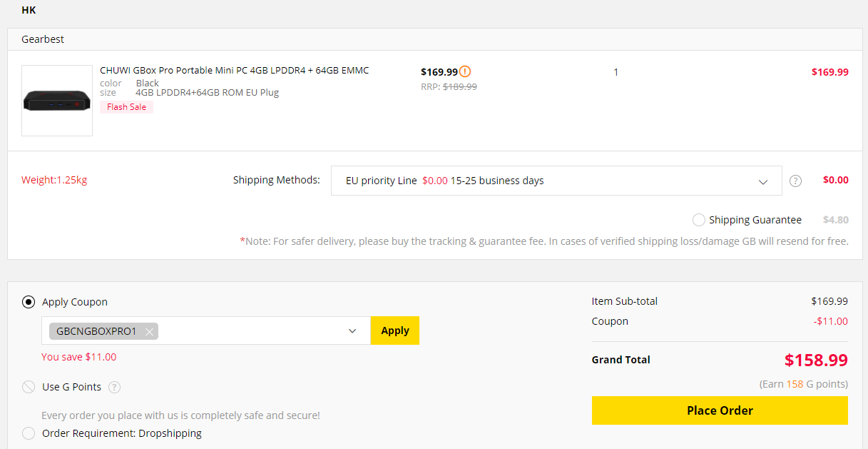Select Order Requirement: Dropshipping
868x449 pixels.
coord(29,433)
